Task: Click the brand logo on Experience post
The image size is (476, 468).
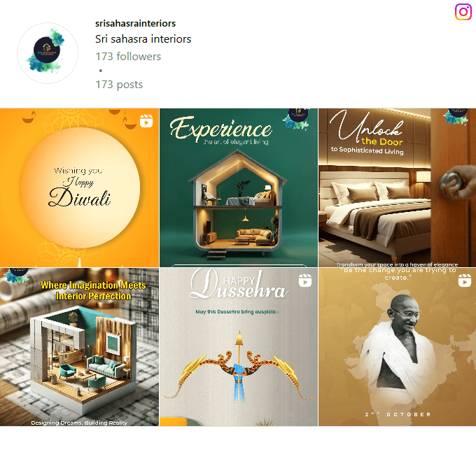Action: click(x=297, y=119)
